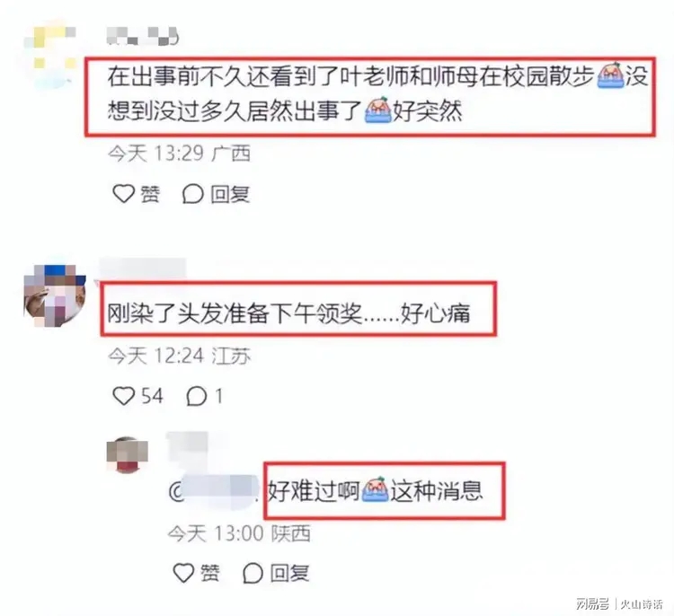Open the comment bubble showing 1 reply
This screenshot has height=616, width=674.
[197, 396]
